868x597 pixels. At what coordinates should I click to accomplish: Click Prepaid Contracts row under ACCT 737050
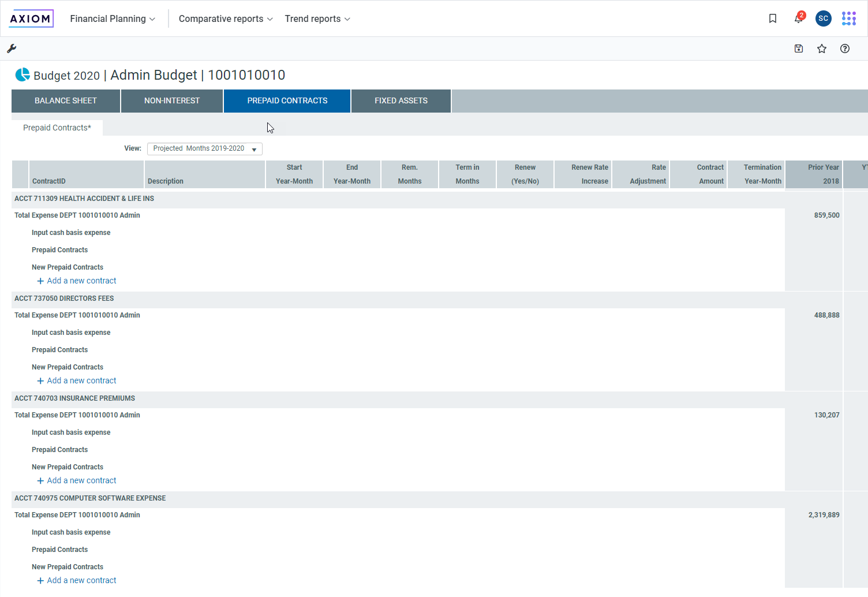click(x=60, y=350)
